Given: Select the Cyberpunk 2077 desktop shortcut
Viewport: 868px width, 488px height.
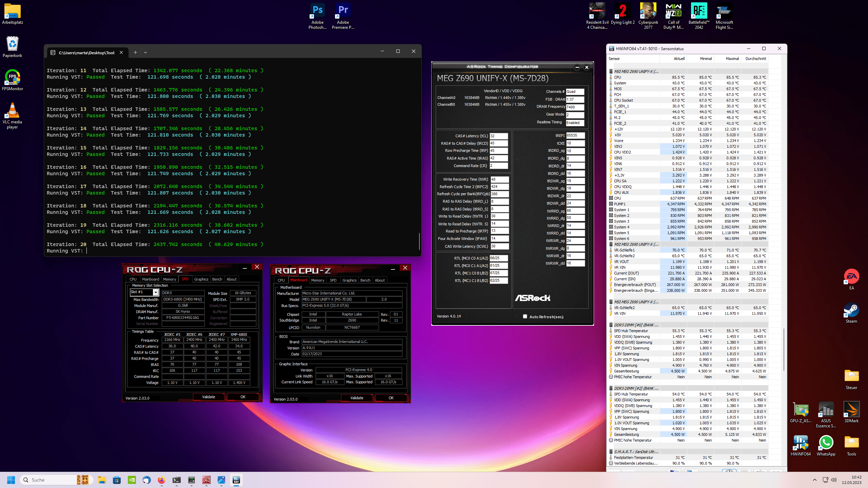Looking at the screenshot, I should [x=648, y=16].
